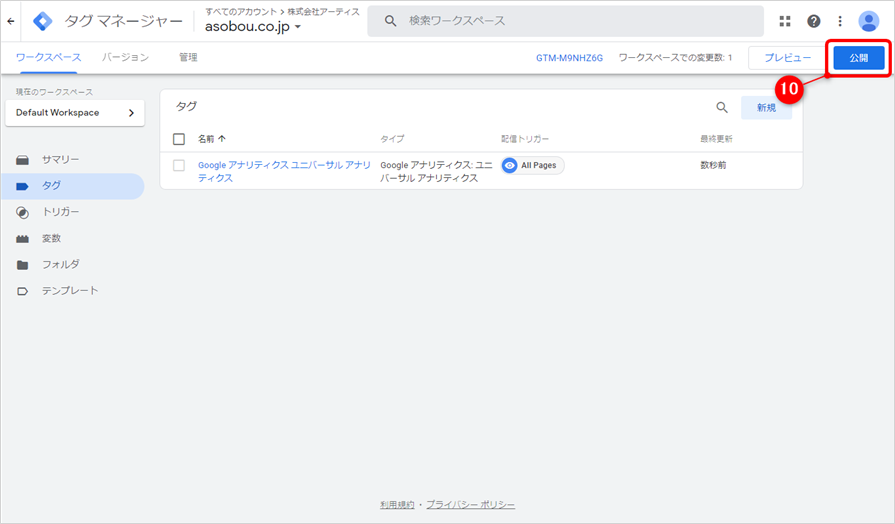This screenshot has height=524, width=895.
Task: Click the search magnifier in workspace search bar
Action: 390,21
